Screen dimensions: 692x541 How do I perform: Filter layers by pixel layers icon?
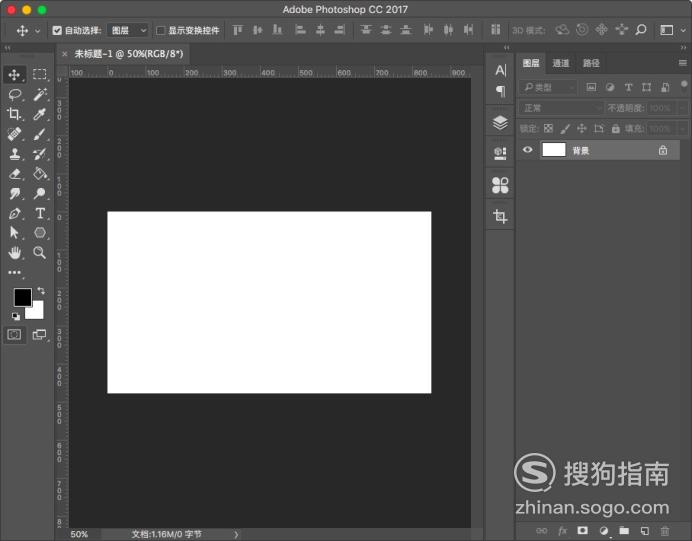[591, 87]
